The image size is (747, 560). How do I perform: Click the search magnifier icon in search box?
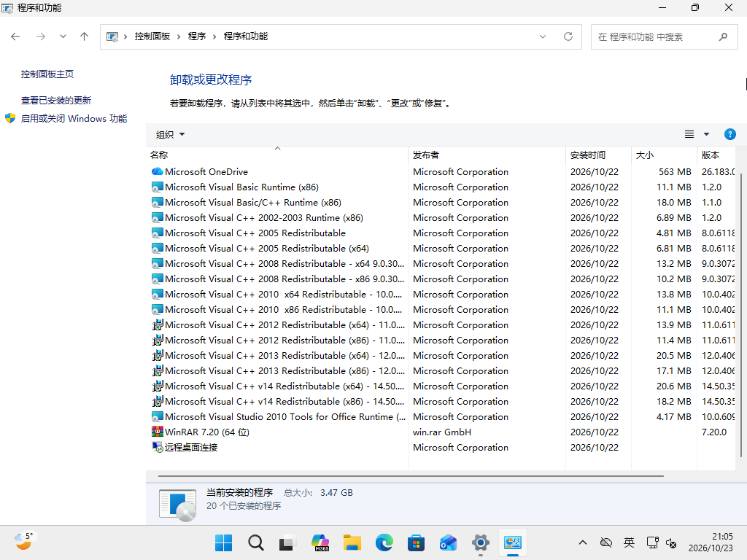[x=723, y=36]
